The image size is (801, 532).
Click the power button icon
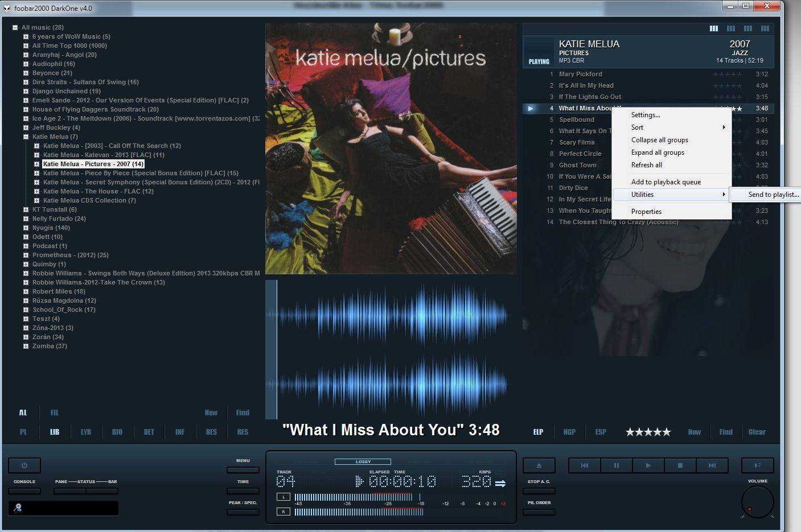pos(24,465)
